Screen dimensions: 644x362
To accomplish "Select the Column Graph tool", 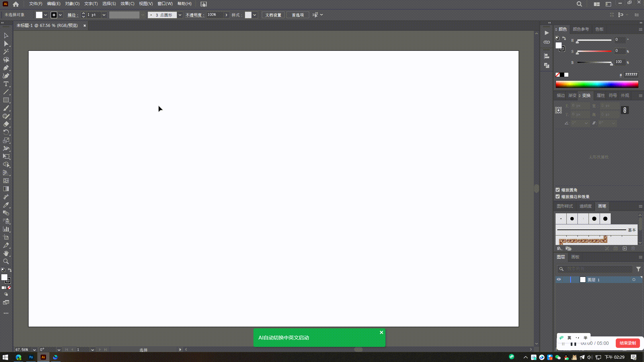I will pos(6,229).
